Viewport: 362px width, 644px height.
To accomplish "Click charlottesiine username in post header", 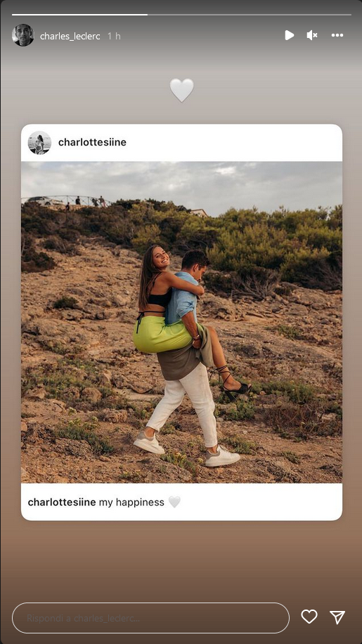I will point(92,142).
